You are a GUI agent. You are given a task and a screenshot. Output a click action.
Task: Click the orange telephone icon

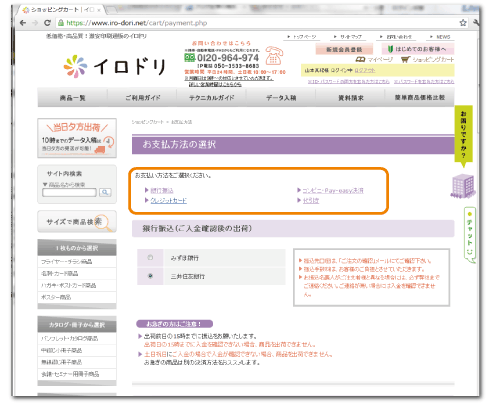(x=274, y=56)
